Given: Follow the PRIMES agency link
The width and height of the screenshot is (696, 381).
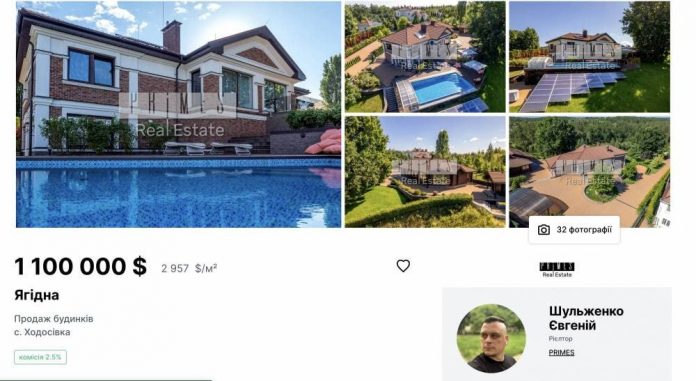Looking at the screenshot, I should tap(562, 353).
